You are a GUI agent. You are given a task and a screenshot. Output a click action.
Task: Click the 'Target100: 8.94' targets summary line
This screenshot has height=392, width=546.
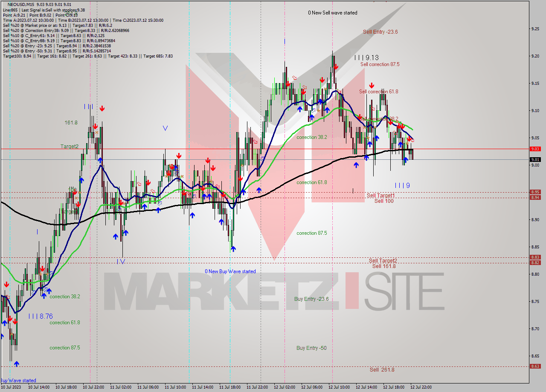click(x=87, y=56)
